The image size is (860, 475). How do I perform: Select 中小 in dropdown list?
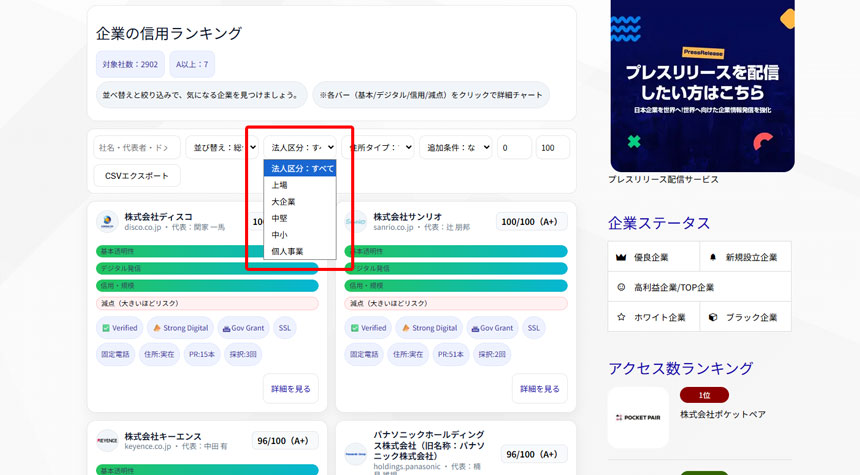point(300,234)
